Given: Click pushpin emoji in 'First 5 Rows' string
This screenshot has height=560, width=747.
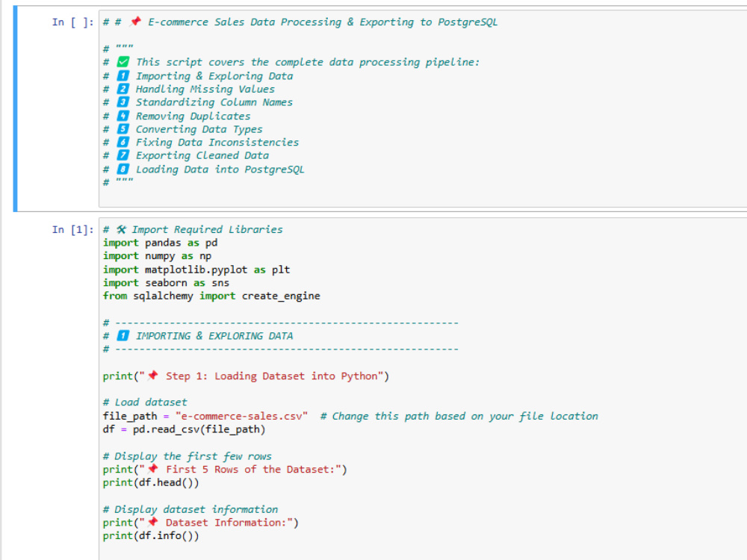Looking at the screenshot, I should click(153, 469).
